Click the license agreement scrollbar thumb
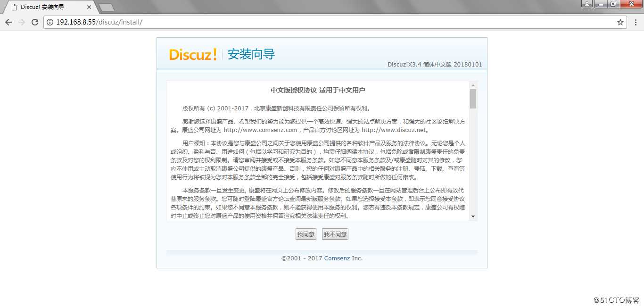 coord(473,99)
